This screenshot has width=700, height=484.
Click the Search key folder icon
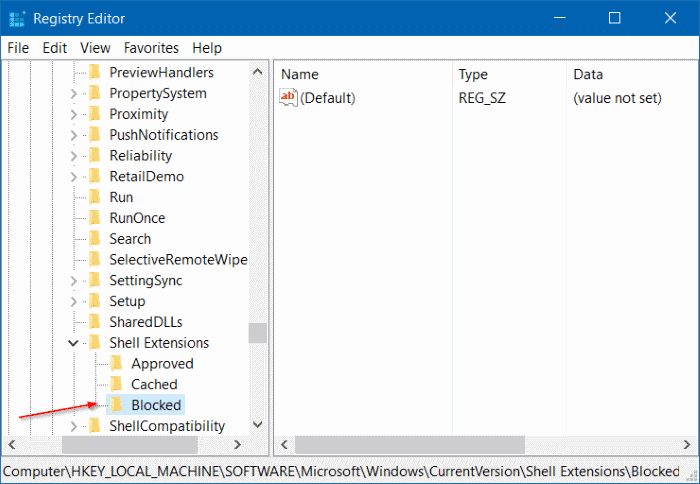coord(95,239)
